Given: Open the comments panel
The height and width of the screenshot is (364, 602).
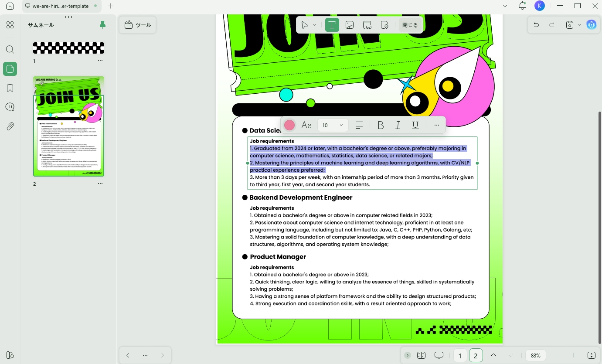Looking at the screenshot, I should pos(10,107).
